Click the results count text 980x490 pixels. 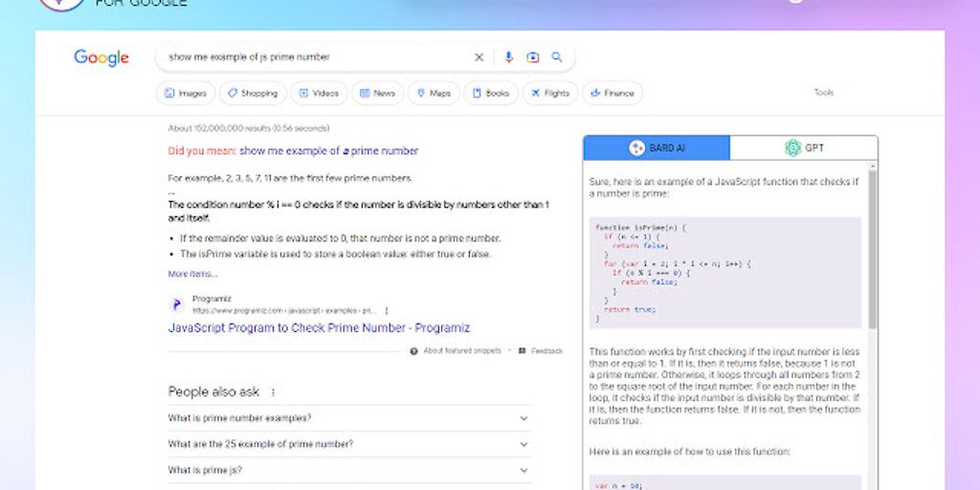tap(249, 128)
